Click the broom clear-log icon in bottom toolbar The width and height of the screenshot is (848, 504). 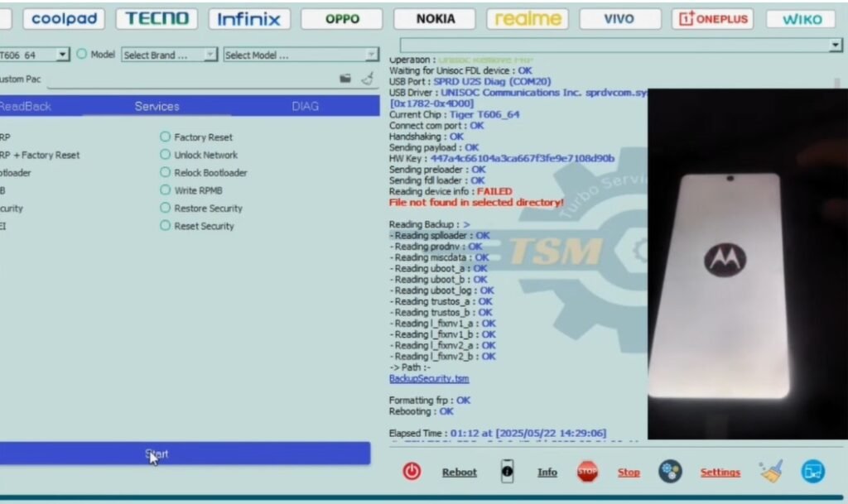771,472
